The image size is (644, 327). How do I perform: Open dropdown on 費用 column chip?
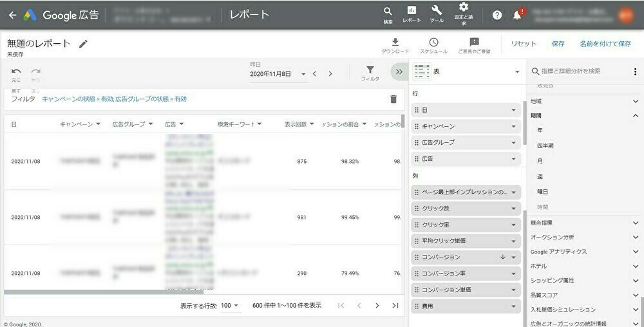click(513, 306)
